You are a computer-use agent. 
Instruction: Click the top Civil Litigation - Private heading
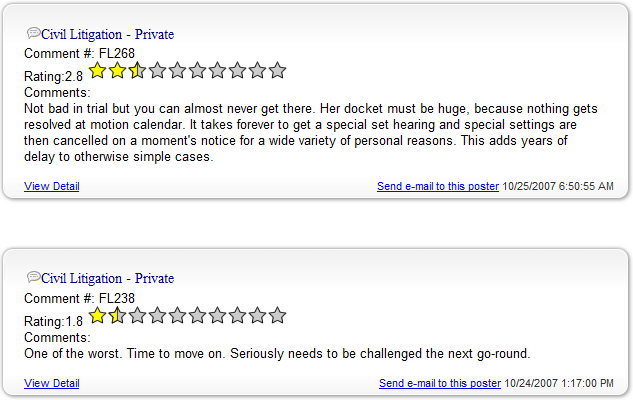(x=107, y=34)
